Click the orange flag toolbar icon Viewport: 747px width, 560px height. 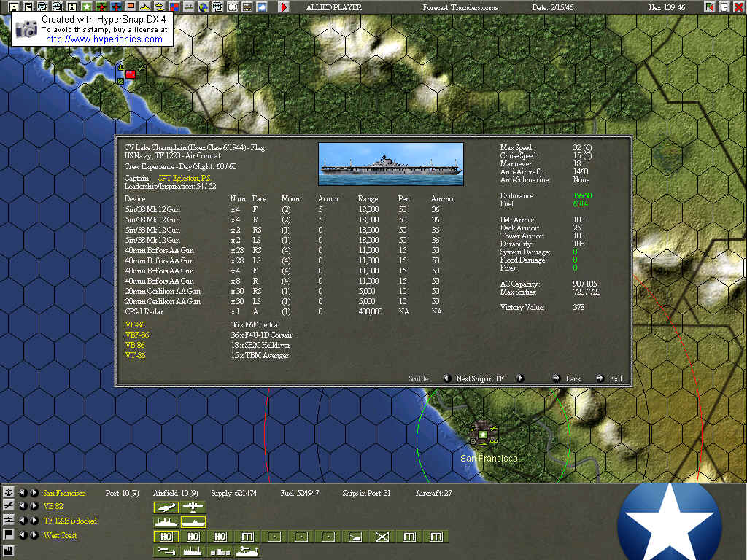tap(131, 7)
